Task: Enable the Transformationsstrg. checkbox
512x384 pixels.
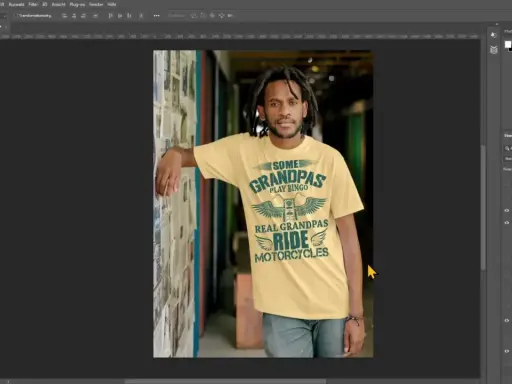Action: pyautogui.click(x=15, y=16)
